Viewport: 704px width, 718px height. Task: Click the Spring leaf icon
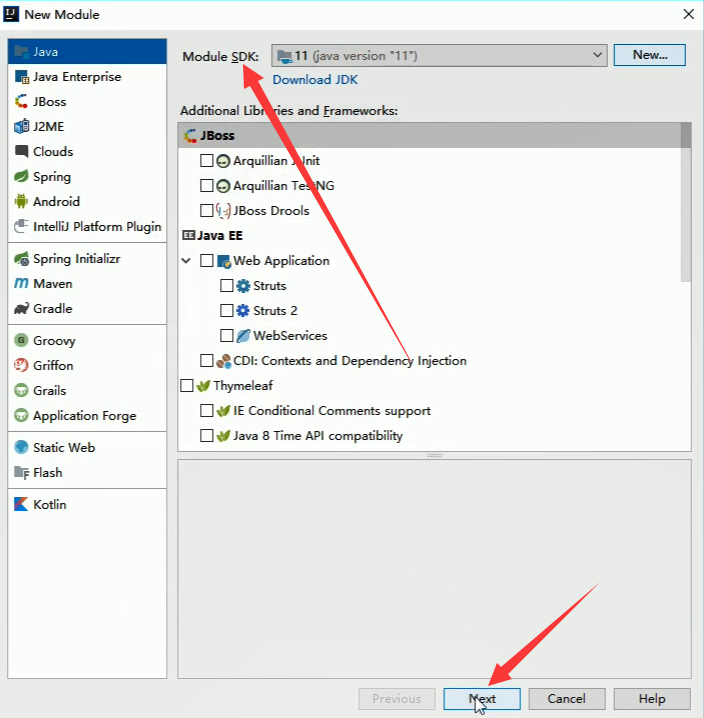click(21, 176)
